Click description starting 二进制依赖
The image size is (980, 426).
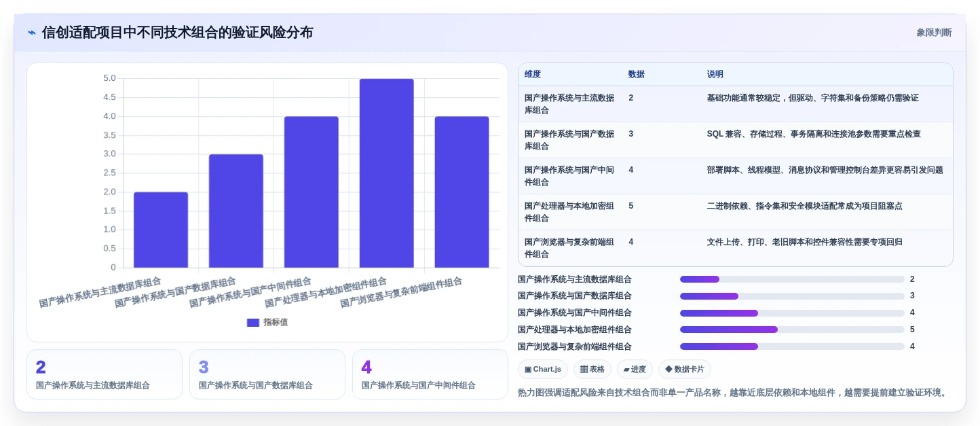tap(805, 206)
